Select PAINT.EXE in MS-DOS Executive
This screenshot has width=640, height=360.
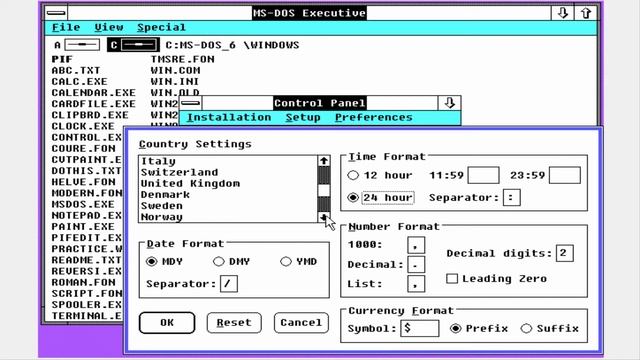(83, 227)
